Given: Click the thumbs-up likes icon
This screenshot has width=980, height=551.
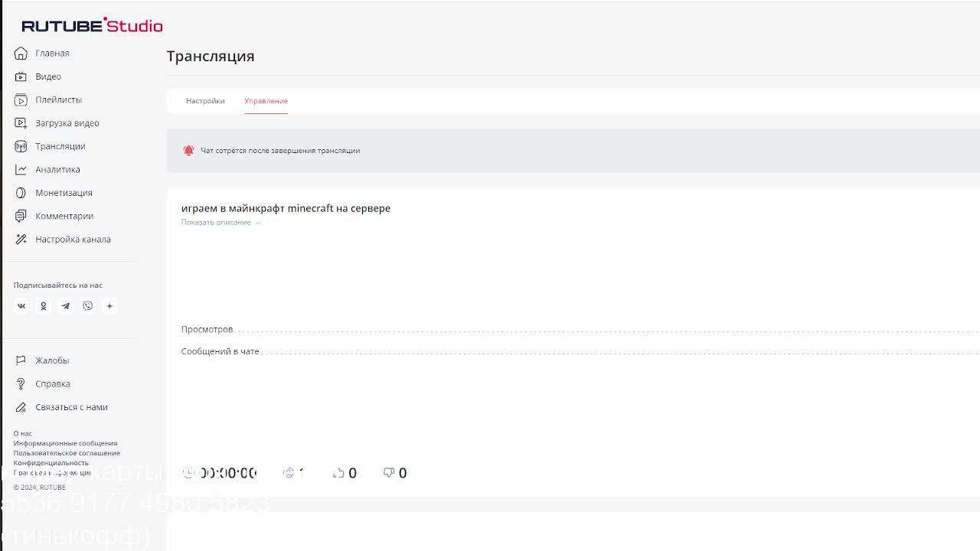Looking at the screenshot, I should (338, 473).
